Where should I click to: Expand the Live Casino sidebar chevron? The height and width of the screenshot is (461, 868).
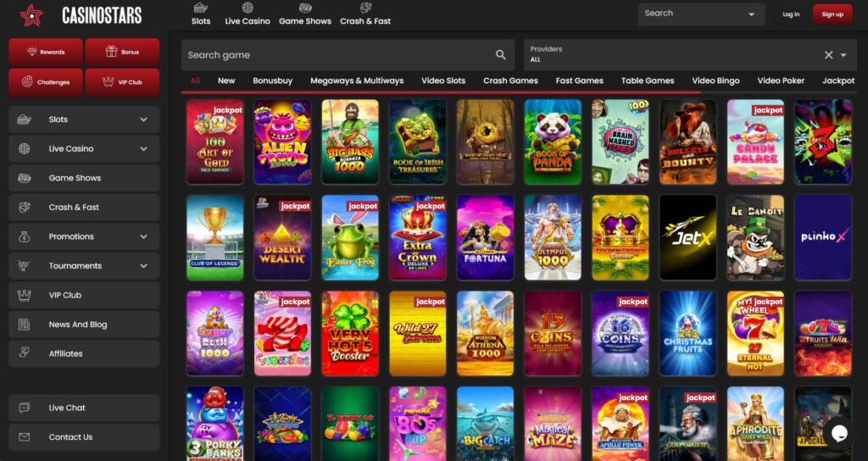(x=144, y=149)
